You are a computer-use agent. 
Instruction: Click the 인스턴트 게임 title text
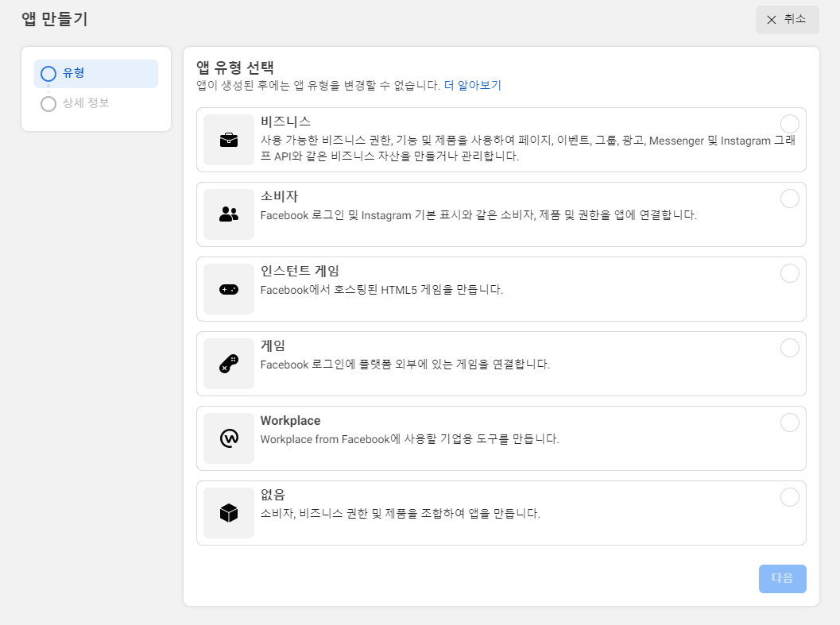point(300,271)
